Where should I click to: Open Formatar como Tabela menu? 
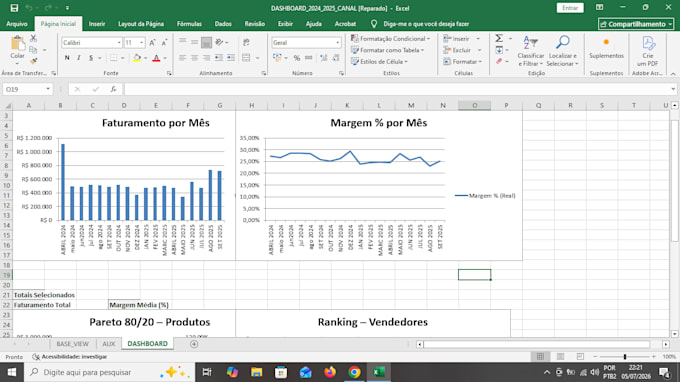tap(387, 50)
